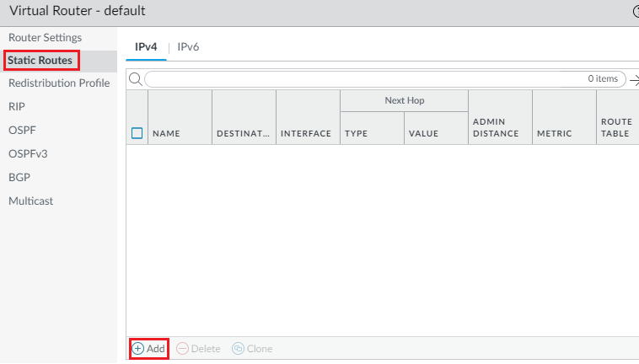Sort by the METRIC column header
Viewport: 639px width, 364px height.
tap(554, 133)
